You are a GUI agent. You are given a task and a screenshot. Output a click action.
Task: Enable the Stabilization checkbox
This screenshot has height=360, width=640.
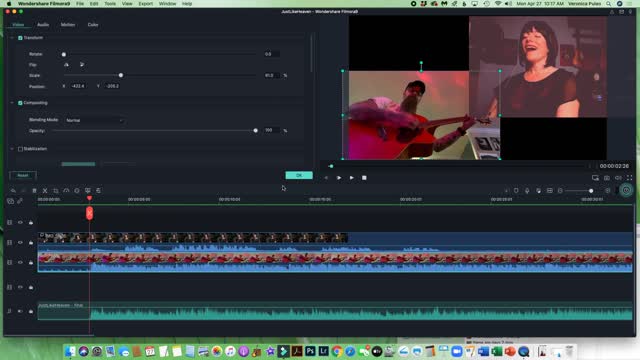(x=20, y=149)
